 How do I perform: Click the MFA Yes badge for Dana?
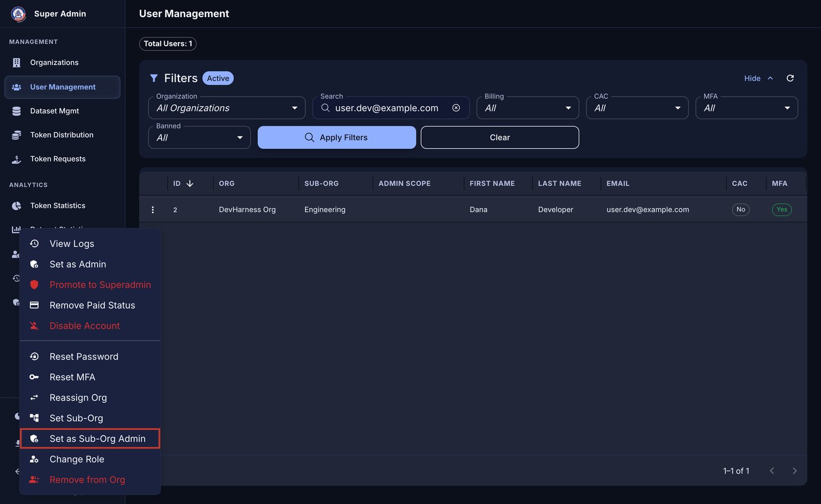click(782, 210)
